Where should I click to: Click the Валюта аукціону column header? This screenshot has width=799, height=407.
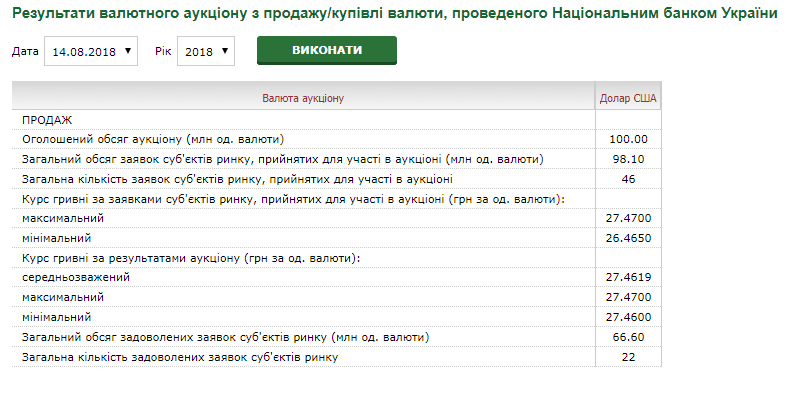click(x=303, y=98)
